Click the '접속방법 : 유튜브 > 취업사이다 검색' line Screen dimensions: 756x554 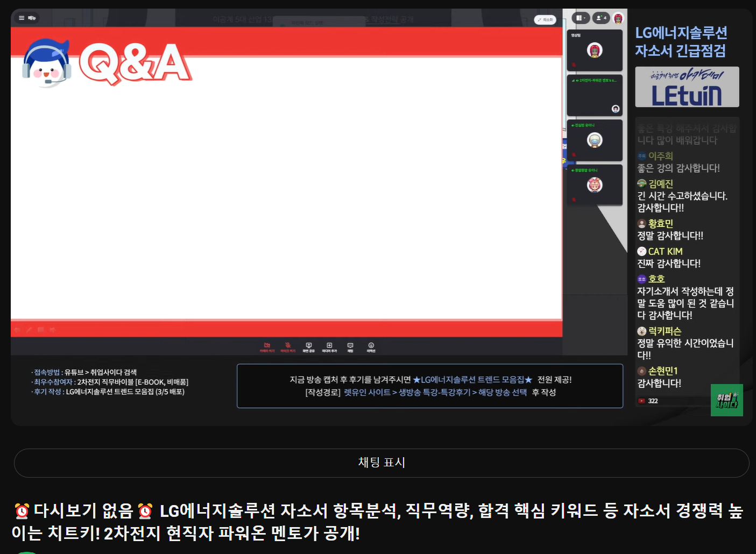click(84, 372)
